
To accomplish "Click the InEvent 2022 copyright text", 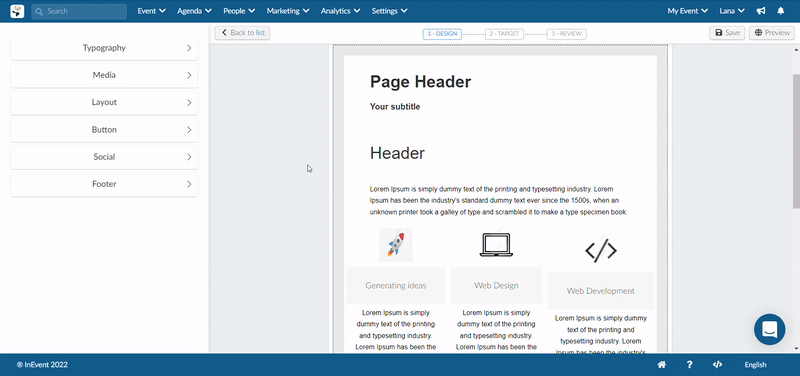I will click(x=42, y=365).
